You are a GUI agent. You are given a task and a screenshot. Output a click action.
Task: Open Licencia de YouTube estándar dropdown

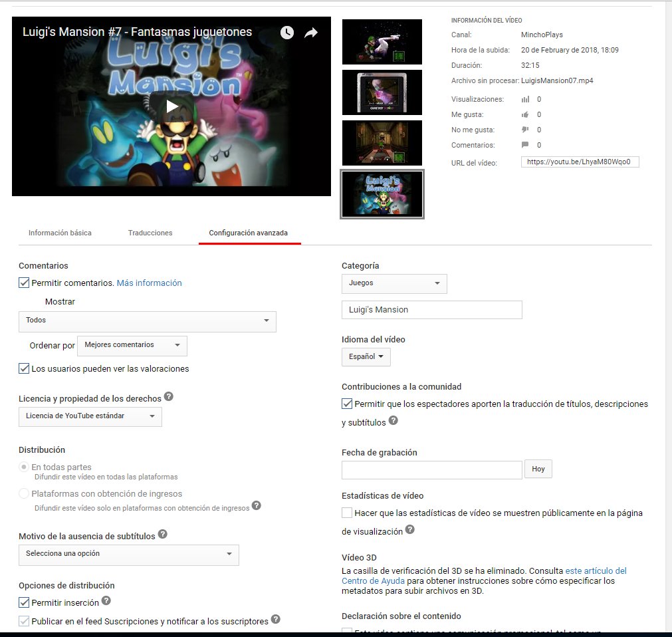click(x=90, y=417)
